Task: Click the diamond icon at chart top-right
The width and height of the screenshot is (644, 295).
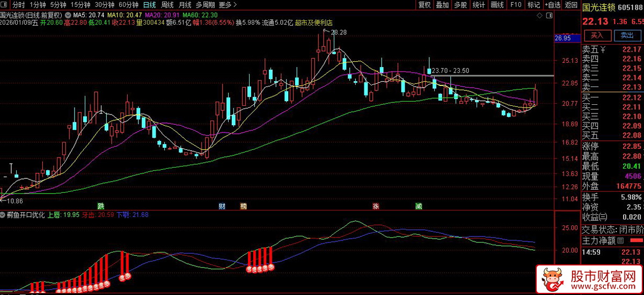Action: click(540, 16)
